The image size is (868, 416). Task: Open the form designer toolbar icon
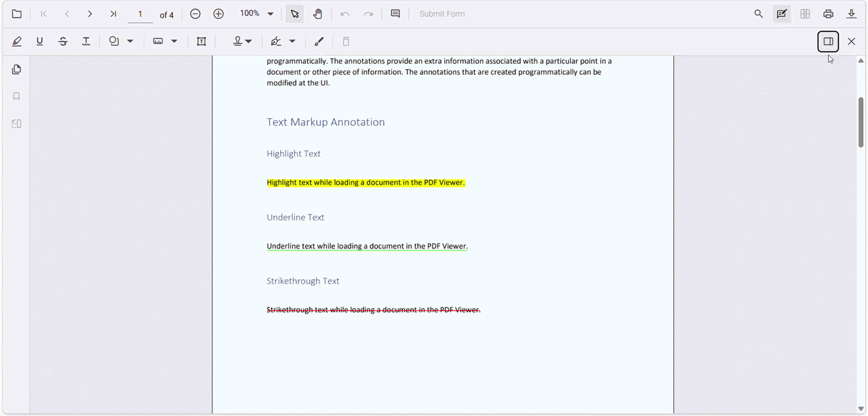tap(805, 14)
